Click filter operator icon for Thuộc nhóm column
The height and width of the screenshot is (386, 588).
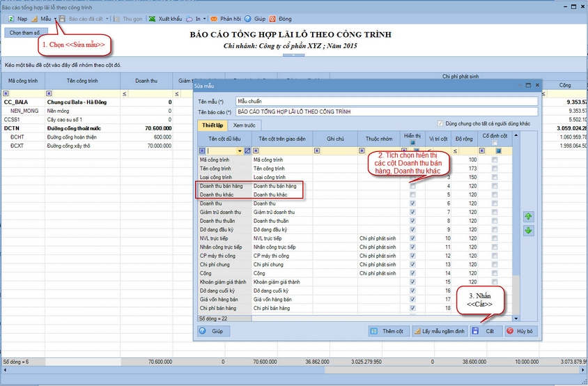pos(362,150)
